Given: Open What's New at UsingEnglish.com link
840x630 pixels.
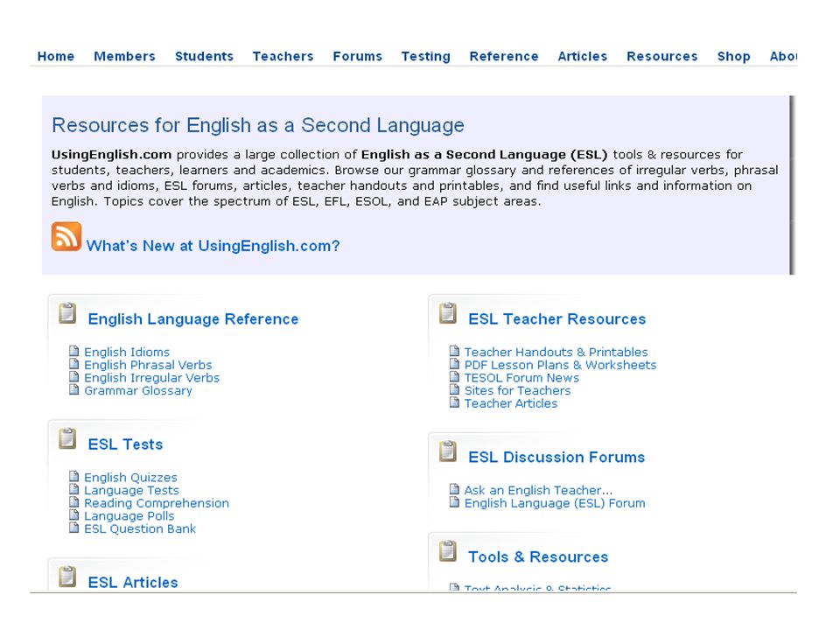Looking at the screenshot, I should (213, 246).
